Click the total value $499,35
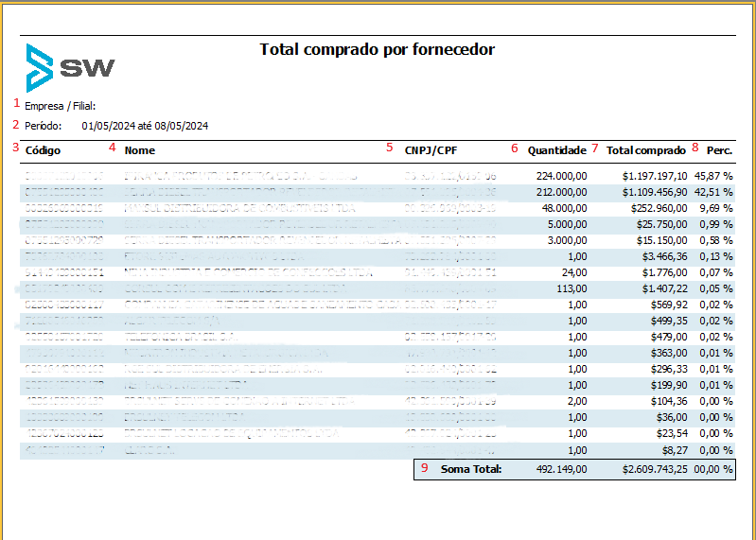Viewport: 756px width, 540px height. tap(669, 321)
